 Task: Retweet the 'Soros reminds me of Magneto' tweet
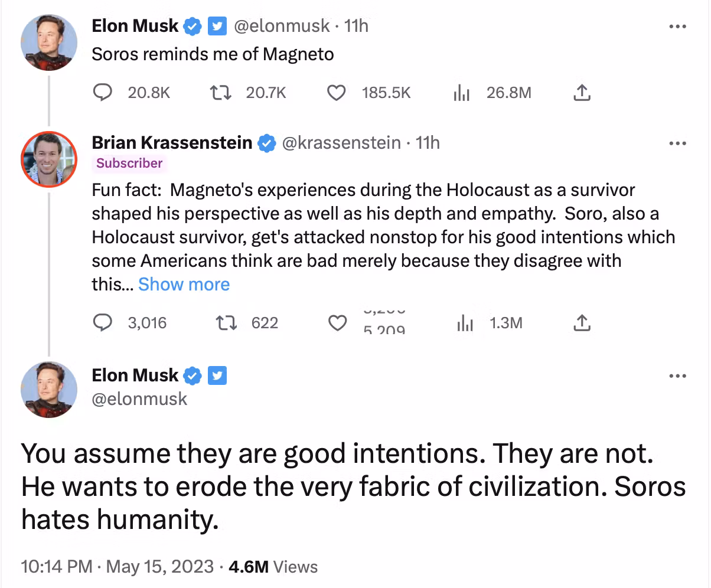[x=221, y=93]
